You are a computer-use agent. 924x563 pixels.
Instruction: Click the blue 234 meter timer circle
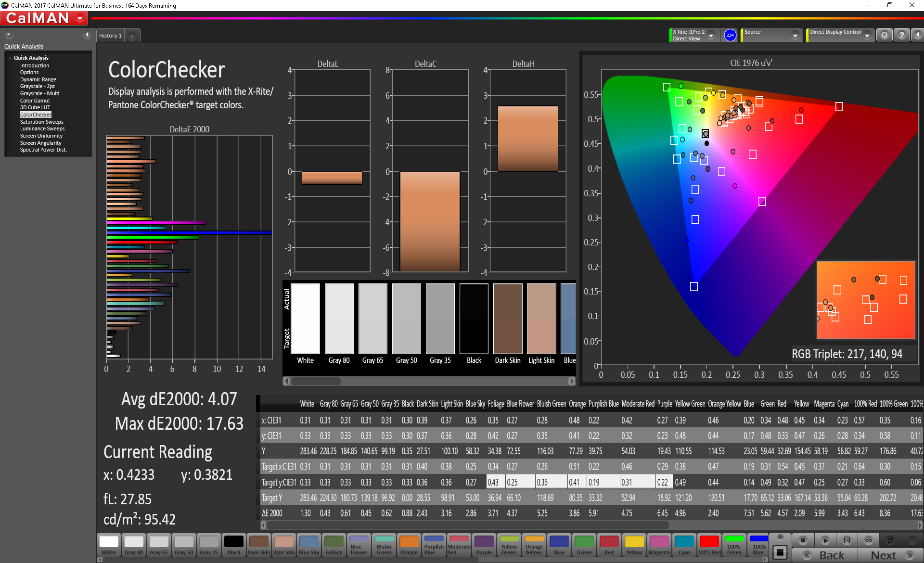[x=730, y=35]
